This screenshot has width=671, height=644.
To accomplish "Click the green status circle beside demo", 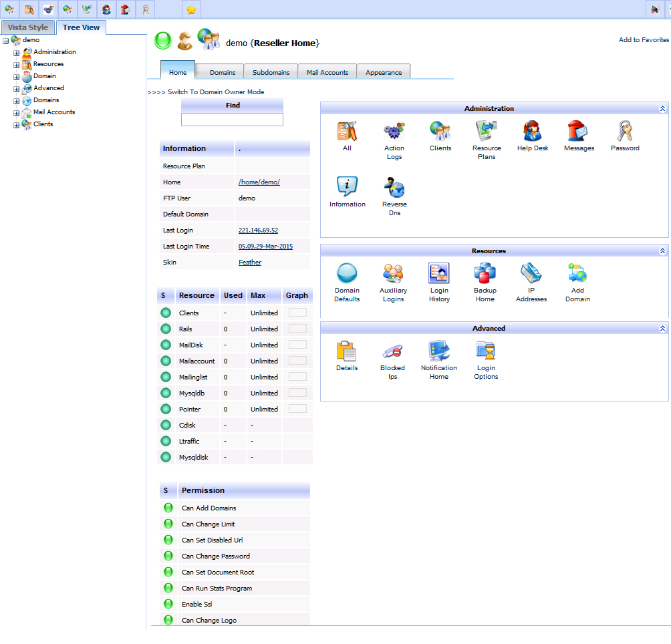I will coord(162,41).
